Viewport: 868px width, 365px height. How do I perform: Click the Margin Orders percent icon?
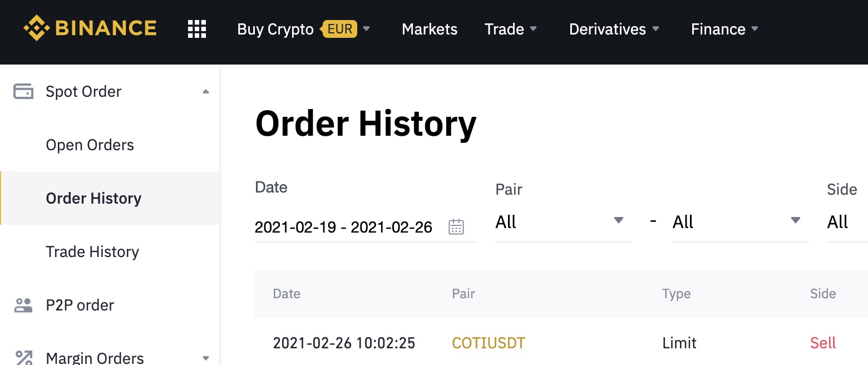tap(23, 357)
